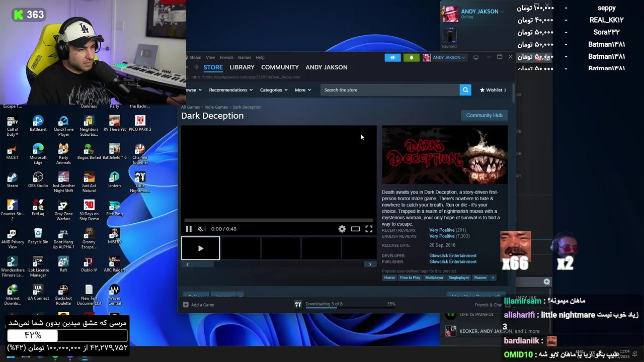Viewport: 644px width, 362px height.
Task: Open Buckshot Roulette desktop icon
Action: click(x=63, y=295)
